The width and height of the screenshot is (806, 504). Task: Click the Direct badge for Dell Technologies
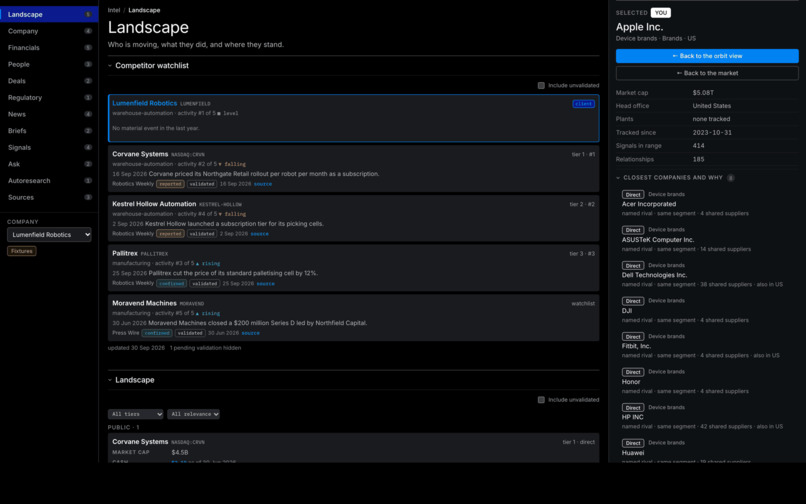click(x=633, y=265)
